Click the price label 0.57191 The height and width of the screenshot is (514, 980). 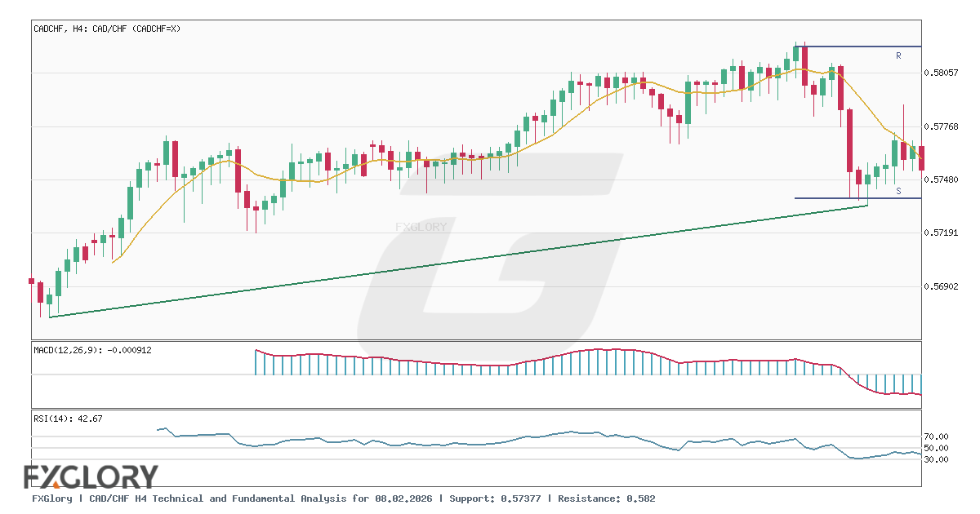942,233
